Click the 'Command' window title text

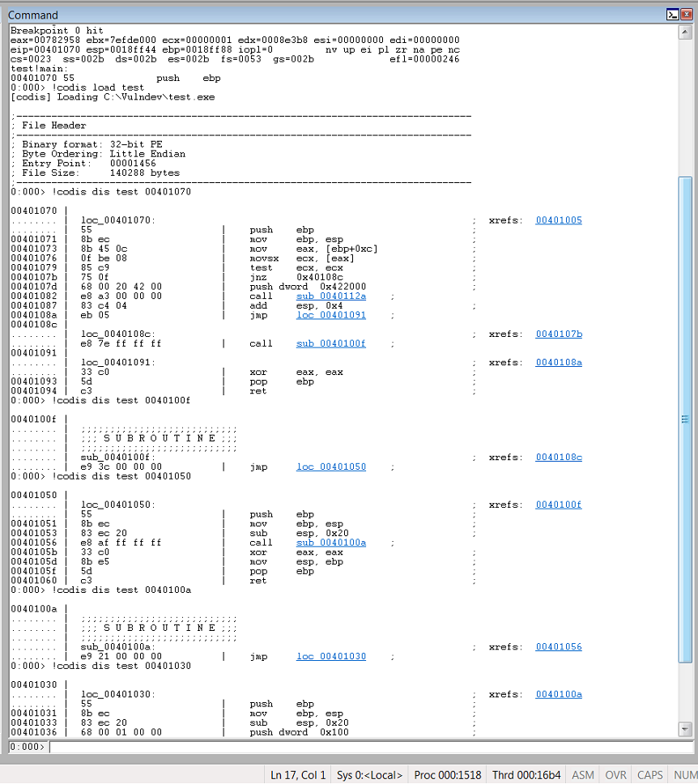[x=33, y=15]
